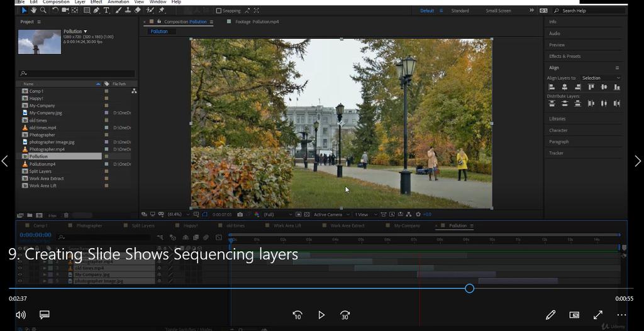
Task: Open the Align Layers to Selection dropdown
Action: tap(600, 78)
